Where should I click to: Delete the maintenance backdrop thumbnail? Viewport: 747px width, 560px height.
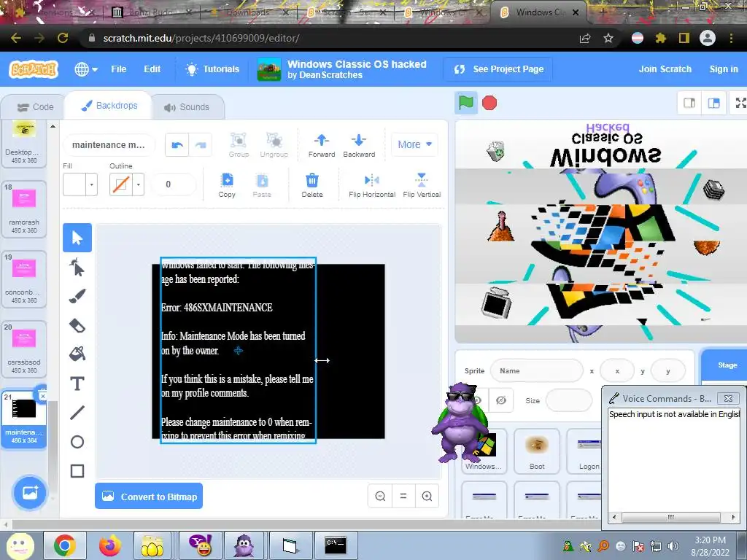pos(42,394)
